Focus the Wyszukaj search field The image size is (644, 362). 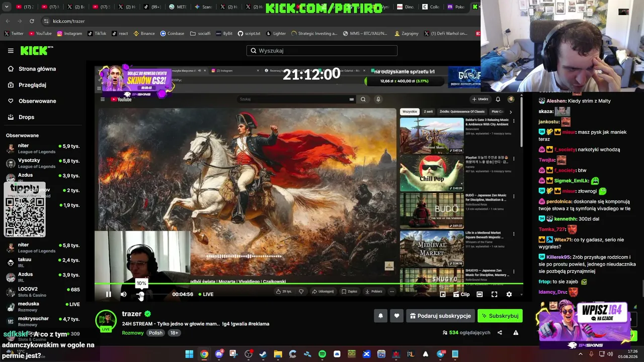(x=322, y=50)
